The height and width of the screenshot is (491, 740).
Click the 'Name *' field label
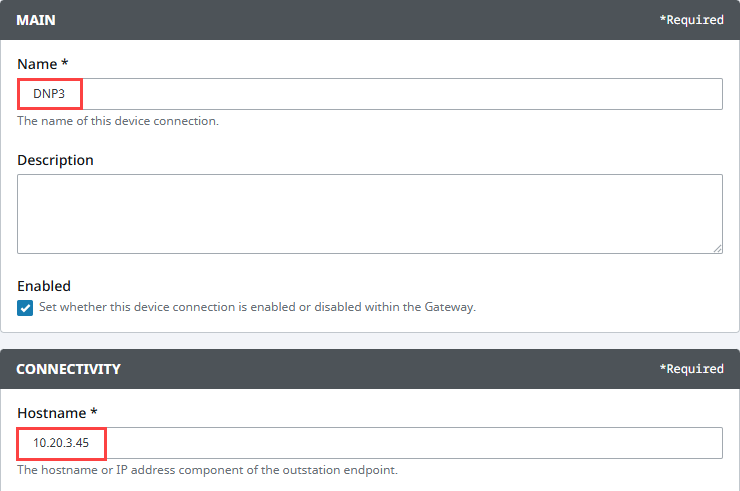pyautogui.click(x=42, y=64)
